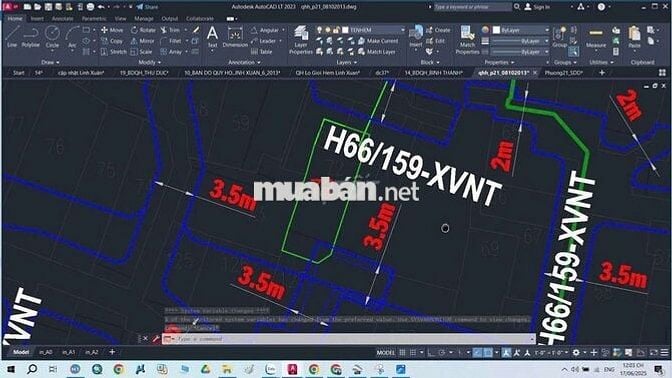Toggle ortho mode in status bar
The width and height of the screenshot is (672, 378).
(x=431, y=353)
